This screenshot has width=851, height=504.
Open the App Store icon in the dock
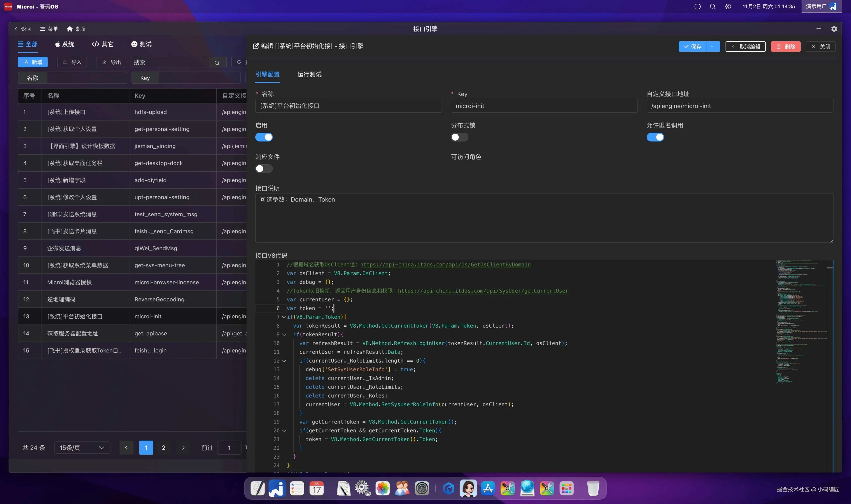(488, 488)
